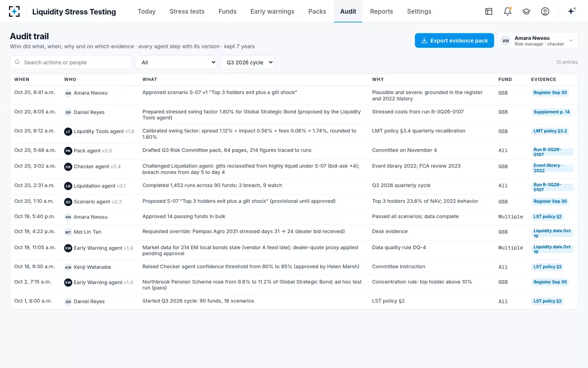588x368 pixels.
Task: Click the Liquidity Tools agent LT avatar
Action: [x=68, y=132]
